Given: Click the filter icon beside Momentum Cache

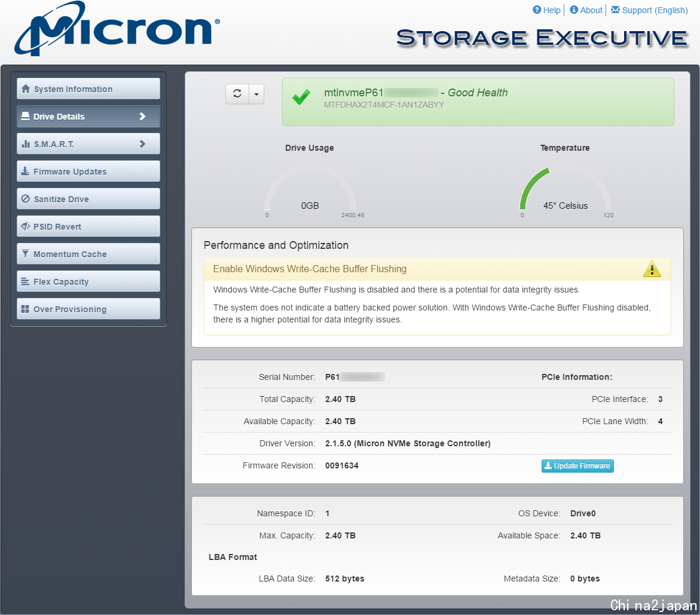Looking at the screenshot, I should pyautogui.click(x=26, y=254).
